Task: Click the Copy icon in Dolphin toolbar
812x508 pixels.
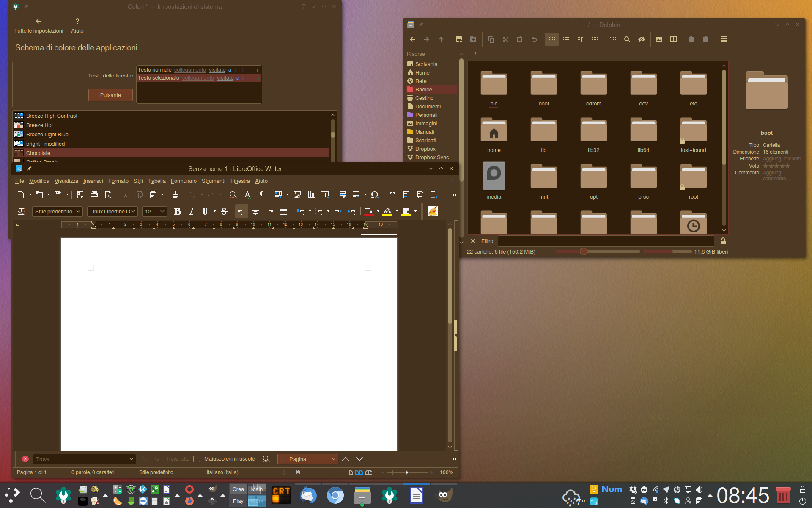Action: (x=491, y=39)
